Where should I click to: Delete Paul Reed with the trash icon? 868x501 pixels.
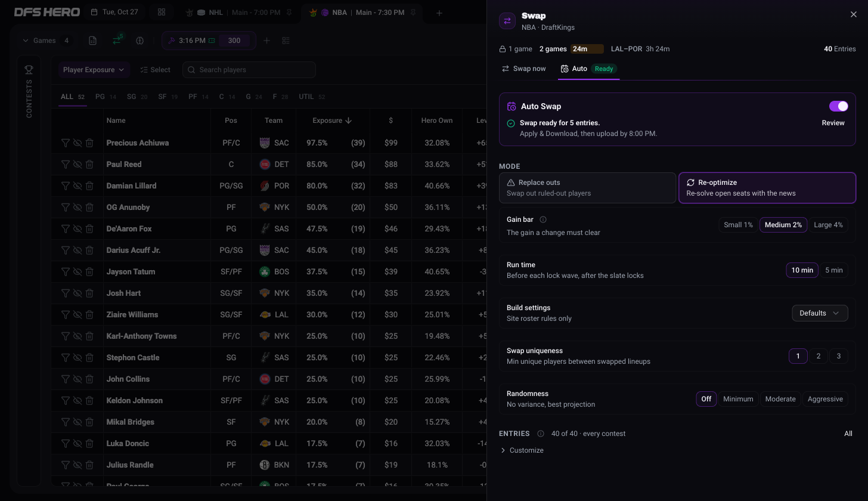click(89, 165)
